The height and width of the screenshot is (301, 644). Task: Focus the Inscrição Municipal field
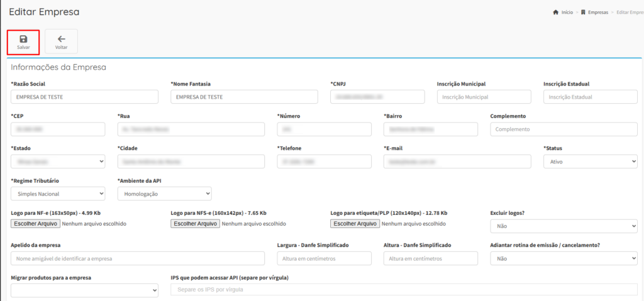(x=484, y=97)
